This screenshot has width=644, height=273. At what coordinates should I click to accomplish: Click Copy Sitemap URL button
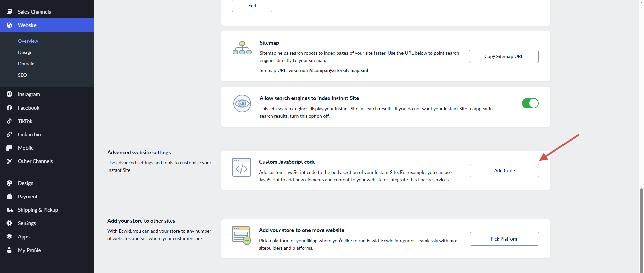pyautogui.click(x=503, y=56)
